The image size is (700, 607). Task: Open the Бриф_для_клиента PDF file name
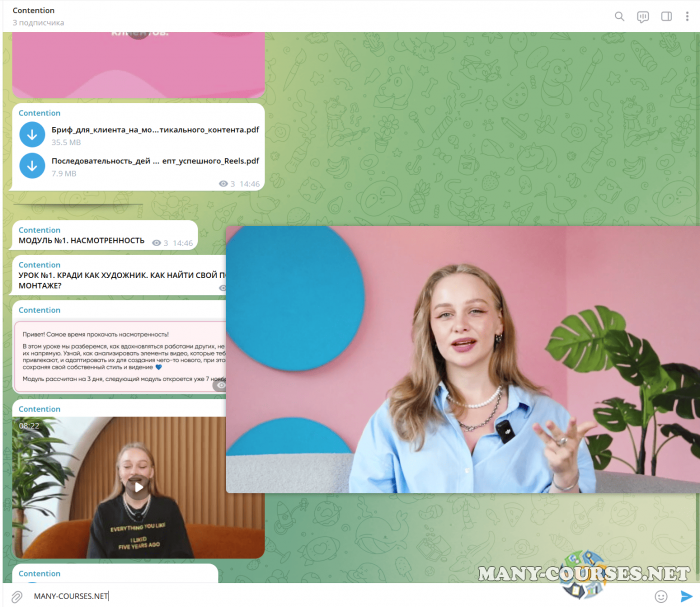(155, 130)
